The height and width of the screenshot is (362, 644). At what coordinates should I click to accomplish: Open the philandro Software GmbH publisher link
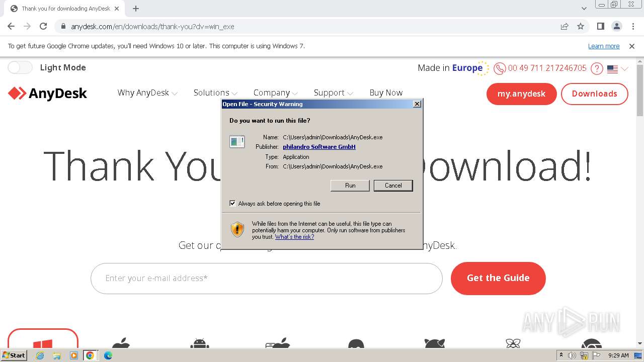click(x=319, y=147)
